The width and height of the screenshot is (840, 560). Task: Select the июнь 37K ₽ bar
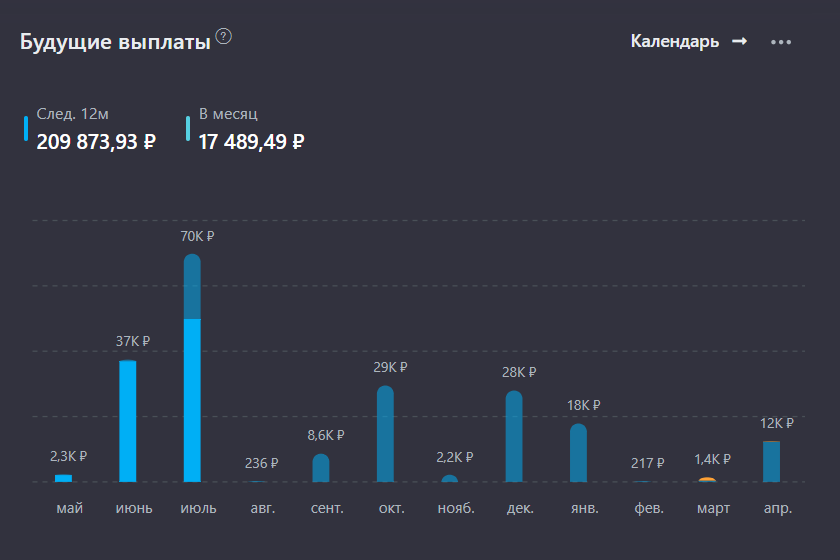pos(128,421)
